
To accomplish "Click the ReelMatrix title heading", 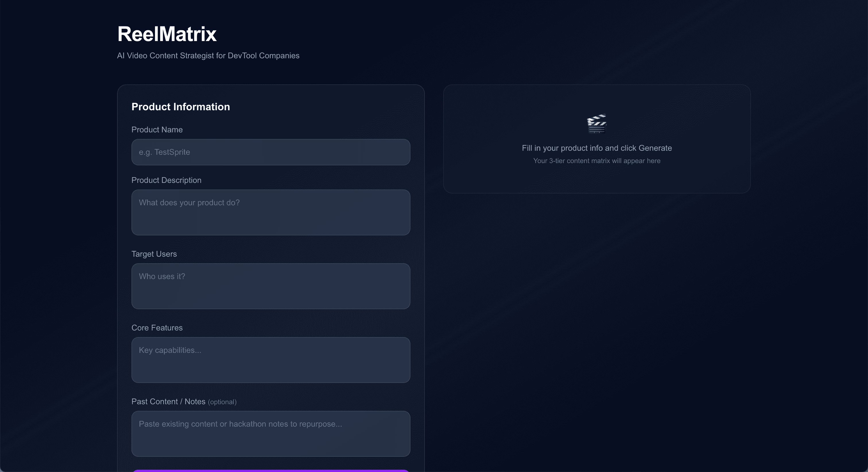I will tap(167, 34).
